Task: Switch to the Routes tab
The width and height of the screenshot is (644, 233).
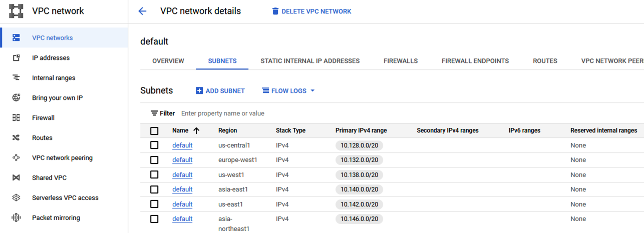Action: (545, 61)
